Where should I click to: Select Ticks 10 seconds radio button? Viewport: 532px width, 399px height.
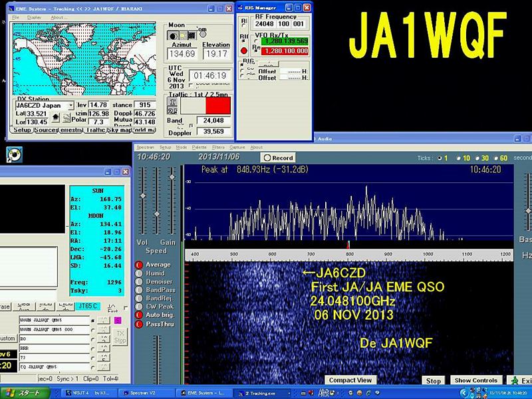[459, 158]
